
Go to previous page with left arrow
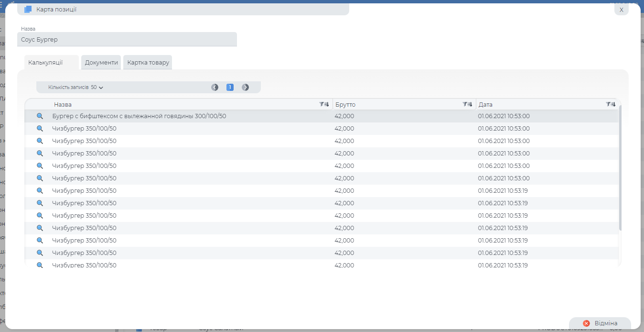pyautogui.click(x=215, y=88)
